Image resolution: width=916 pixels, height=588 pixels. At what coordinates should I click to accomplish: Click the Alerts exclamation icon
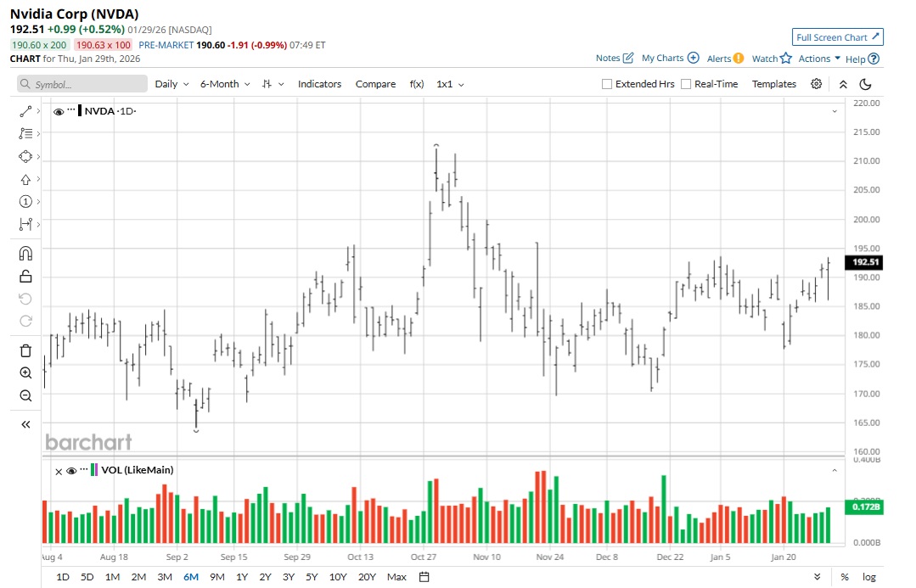739,59
